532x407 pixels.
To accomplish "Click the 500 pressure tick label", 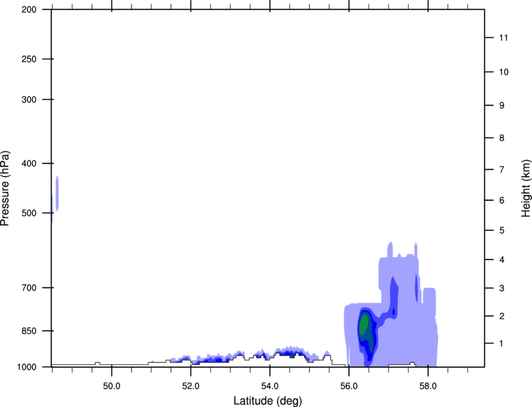I will pyautogui.click(x=29, y=213).
